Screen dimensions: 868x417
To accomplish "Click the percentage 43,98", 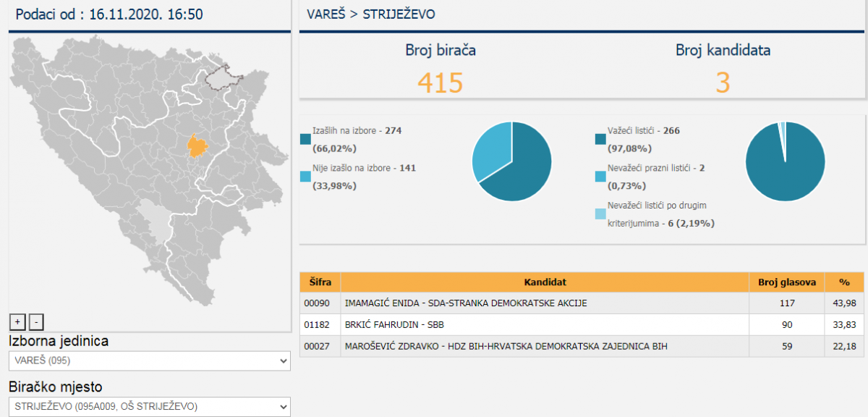I will click(x=844, y=303).
